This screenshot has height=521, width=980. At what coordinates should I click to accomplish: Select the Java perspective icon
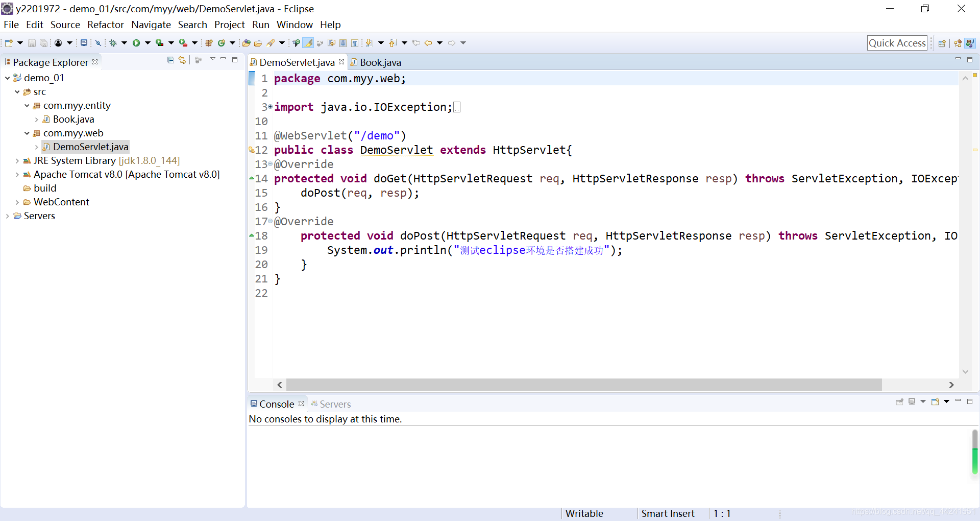pyautogui.click(x=970, y=43)
